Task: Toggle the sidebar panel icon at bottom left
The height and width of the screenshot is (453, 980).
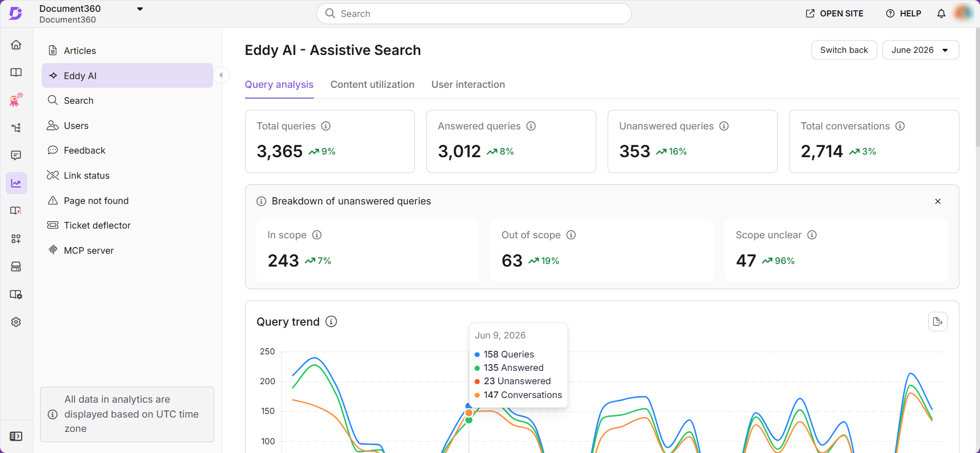Action: coord(16,436)
